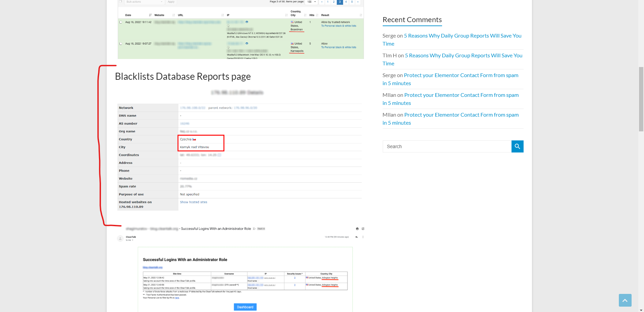Viewport: 644px width, 312px height.
Task: Go to page 2 in pagination
Action: (334, 2)
